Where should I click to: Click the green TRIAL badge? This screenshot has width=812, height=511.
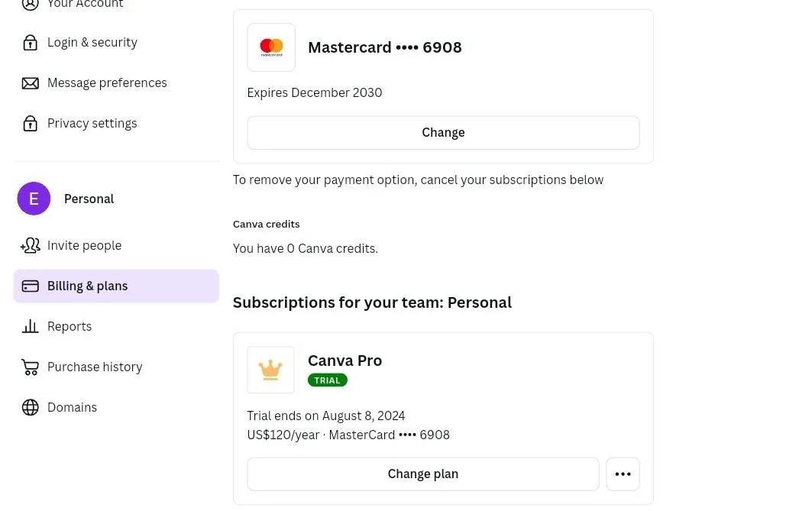point(327,380)
